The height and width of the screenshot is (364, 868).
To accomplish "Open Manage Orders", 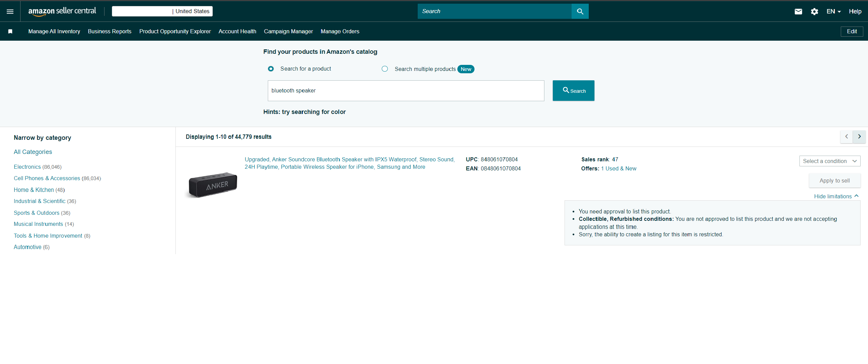I will point(340,31).
